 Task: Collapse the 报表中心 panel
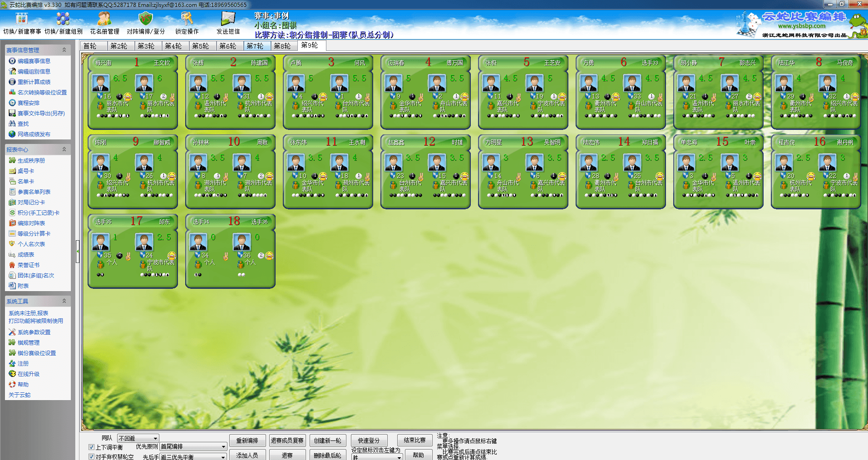(64, 149)
